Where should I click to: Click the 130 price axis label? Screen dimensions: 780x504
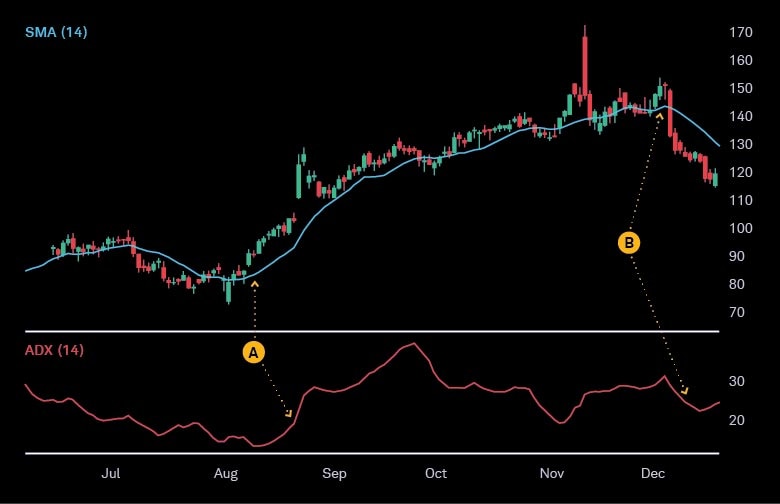741,144
